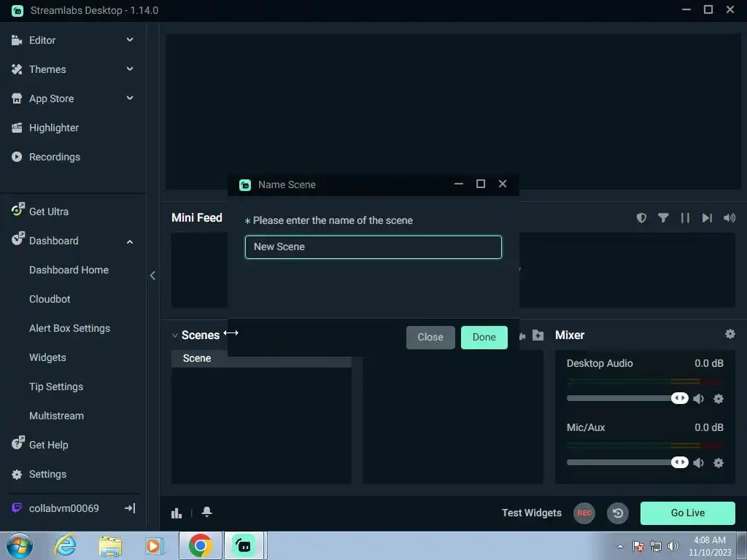Click Test Widgets
The height and width of the screenshot is (560, 747).
point(532,513)
